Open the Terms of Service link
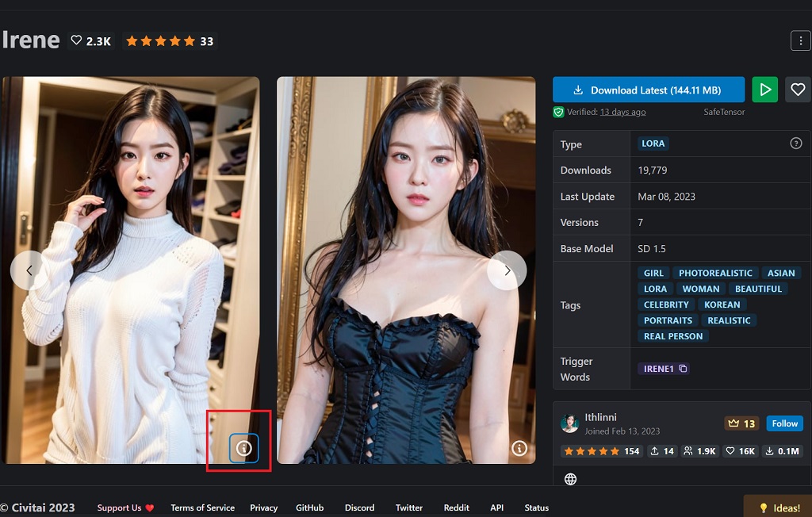The height and width of the screenshot is (517, 812). click(202, 507)
